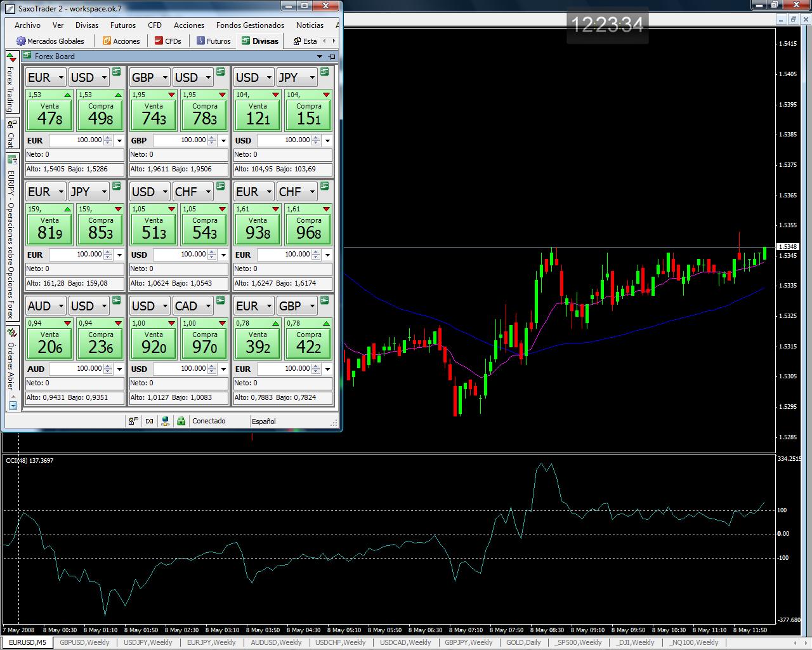The image size is (812, 650).
Task: Switch to the GOLD,Daily chart tab
Action: tap(523, 642)
